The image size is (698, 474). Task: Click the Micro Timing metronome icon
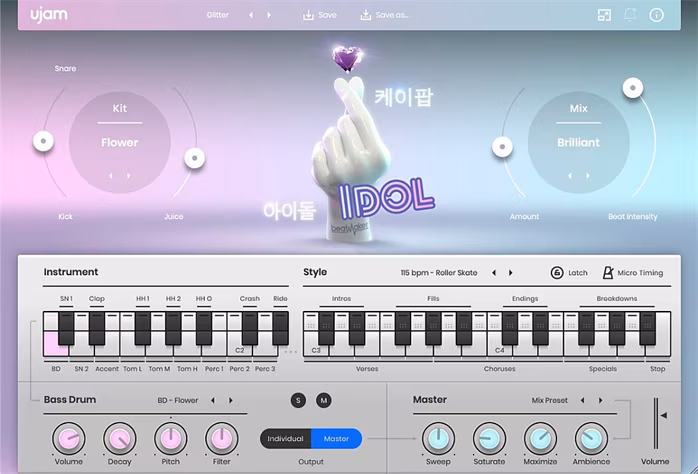(x=607, y=273)
